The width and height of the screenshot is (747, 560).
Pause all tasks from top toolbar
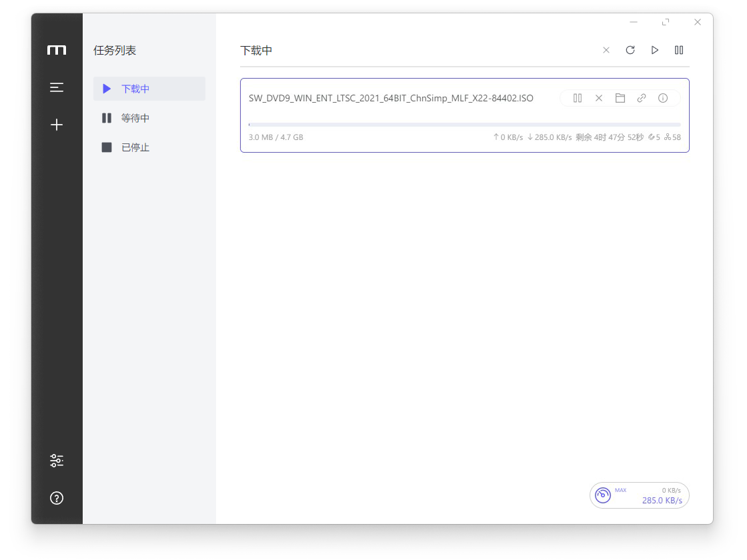tap(679, 50)
